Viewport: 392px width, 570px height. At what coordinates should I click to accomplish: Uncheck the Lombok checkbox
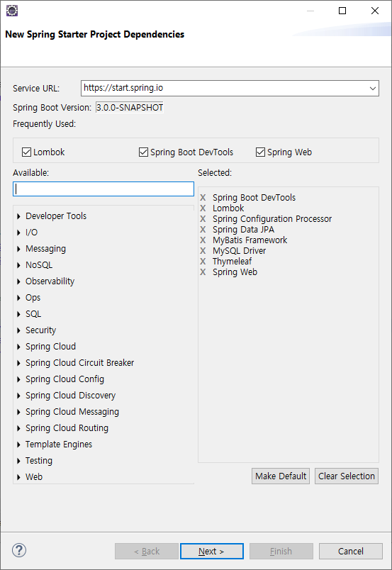coord(26,152)
